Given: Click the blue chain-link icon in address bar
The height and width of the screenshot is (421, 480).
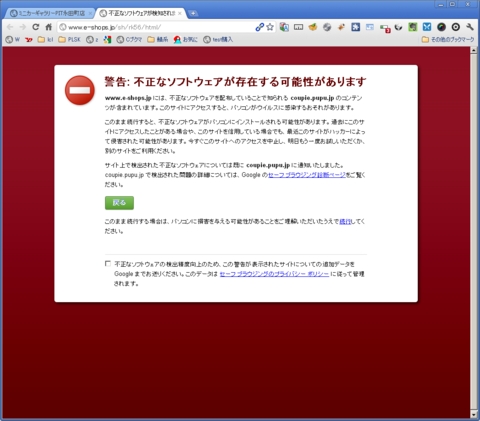Looking at the screenshot, I should 259,27.
